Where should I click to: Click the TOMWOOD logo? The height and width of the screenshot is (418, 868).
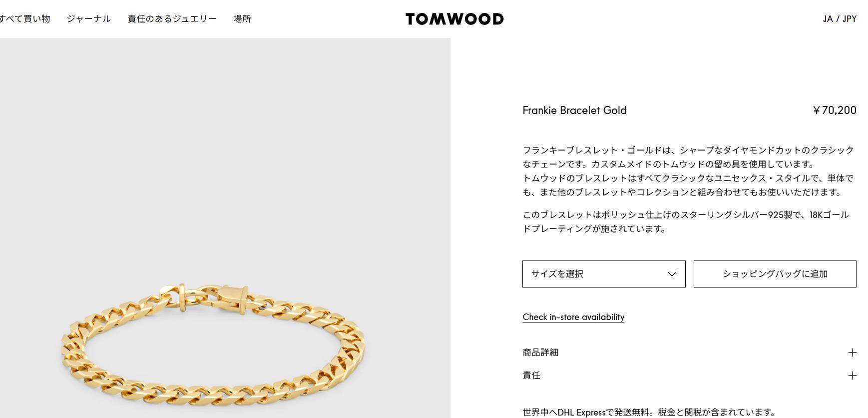point(454,19)
